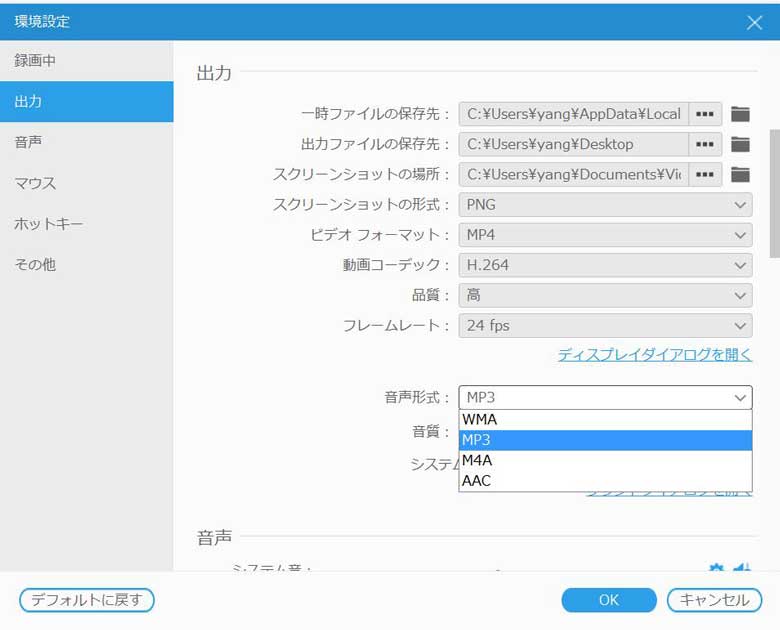Choose MP3 in audio format list
The height and width of the screenshot is (630, 780).
[x=605, y=440]
